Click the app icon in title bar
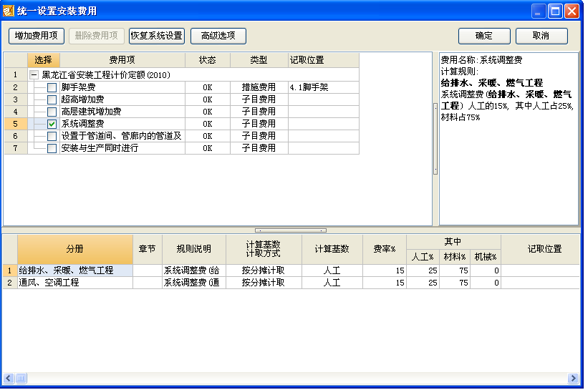588x390 pixels. tap(9, 11)
